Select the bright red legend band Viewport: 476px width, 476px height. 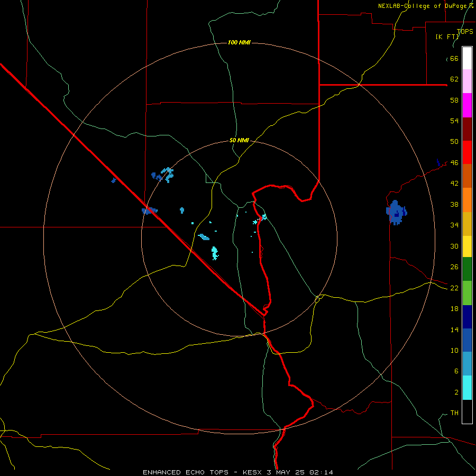(467, 152)
